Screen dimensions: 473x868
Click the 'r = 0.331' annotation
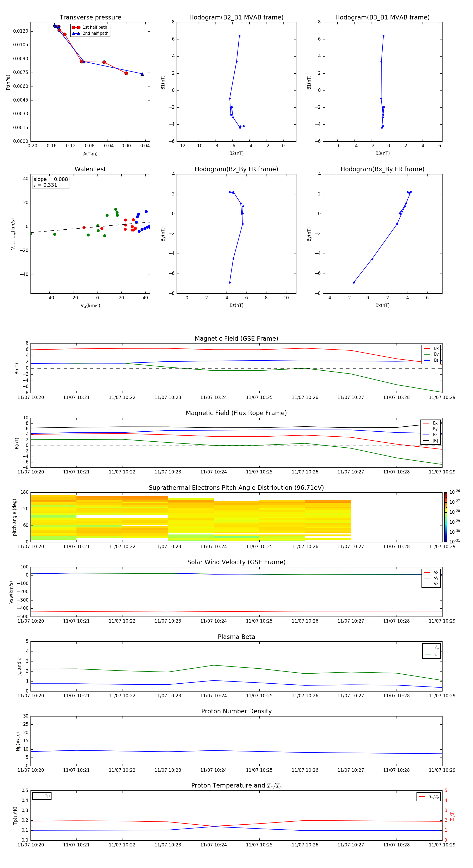(45, 185)
